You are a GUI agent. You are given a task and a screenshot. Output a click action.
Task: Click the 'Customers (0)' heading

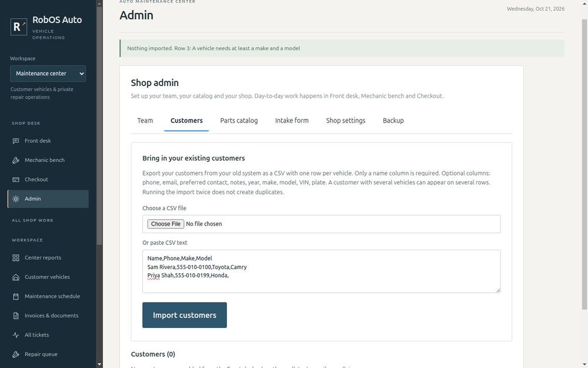tap(153, 354)
